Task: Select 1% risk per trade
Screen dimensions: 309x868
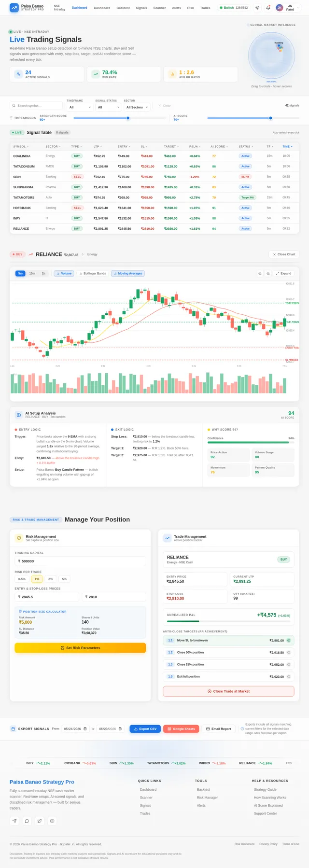Action: [x=37, y=579]
